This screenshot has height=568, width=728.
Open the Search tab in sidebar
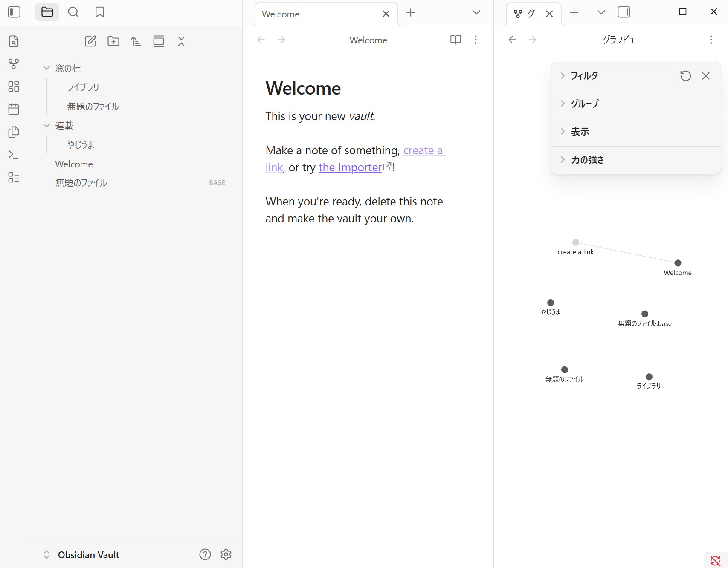(x=73, y=12)
